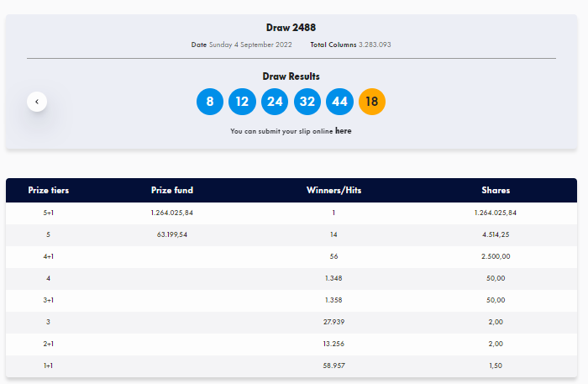Select total columns value '3.283.093'
This screenshot has height=384, width=588.
(x=375, y=45)
